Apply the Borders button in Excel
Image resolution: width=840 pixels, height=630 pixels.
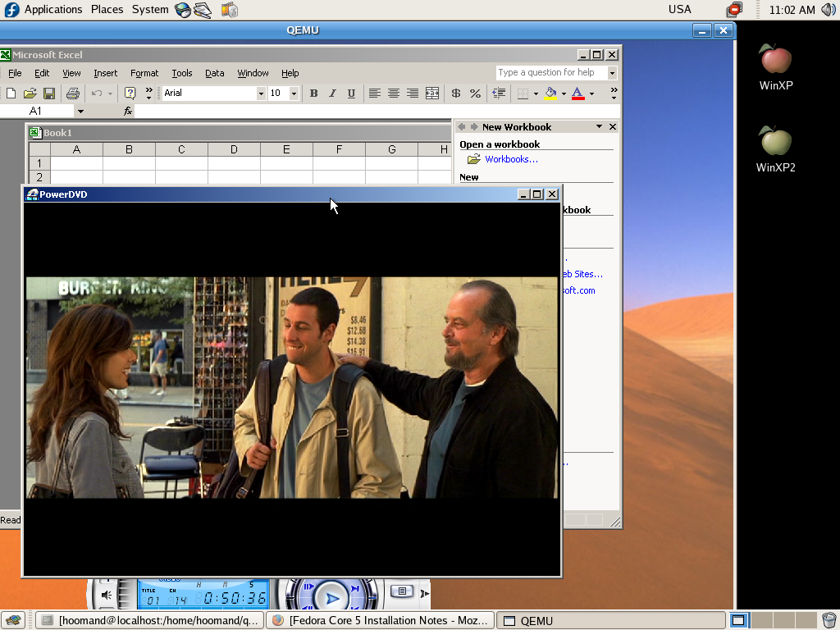[x=523, y=94]
